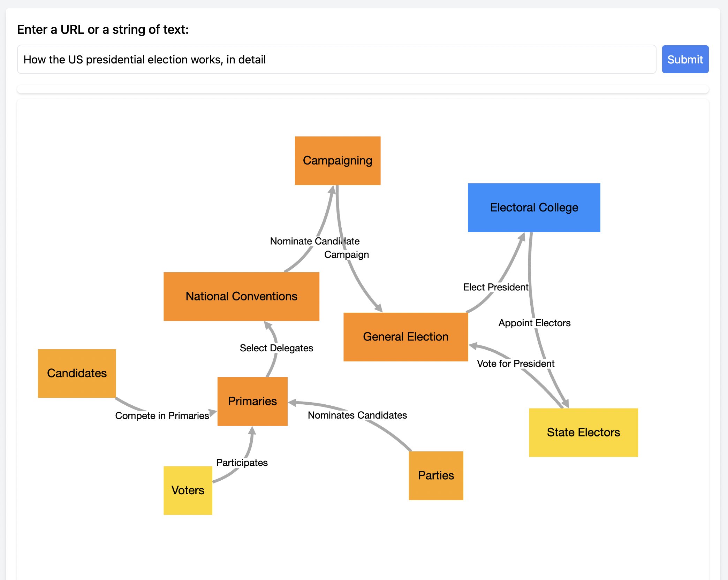The height and width of the screenshot is (580, 728).
Task: Select the Candidates node
Action: [x=77, y=373]
